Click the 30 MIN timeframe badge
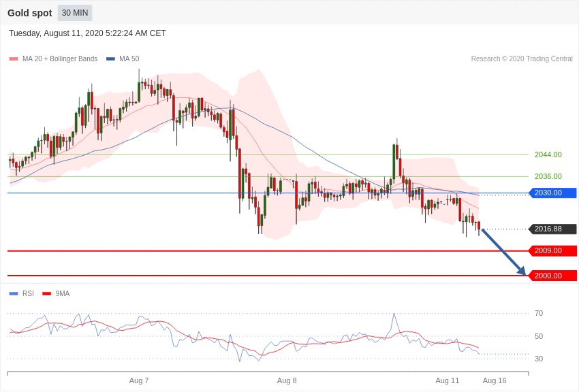 [75, 13]
